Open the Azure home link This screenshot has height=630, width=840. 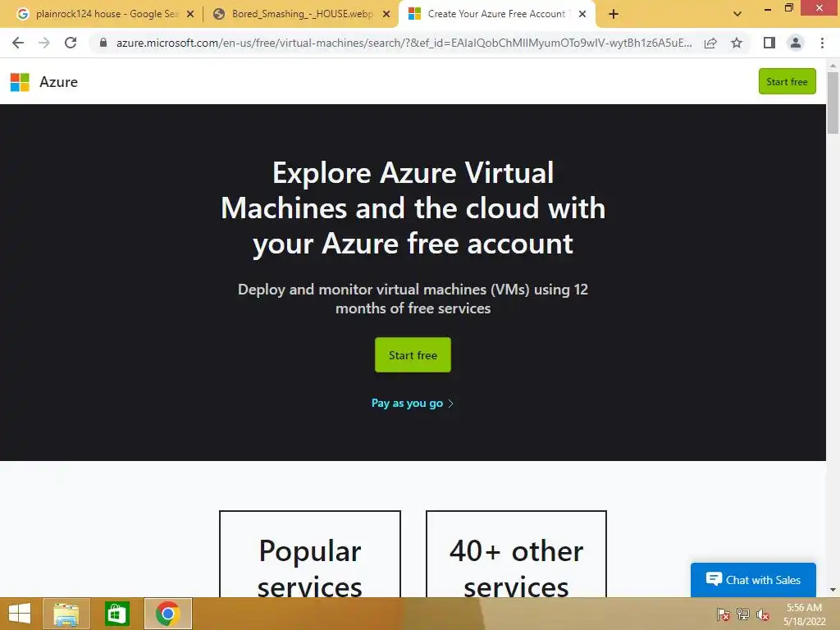pyautogui.click(x=58, y=82)
